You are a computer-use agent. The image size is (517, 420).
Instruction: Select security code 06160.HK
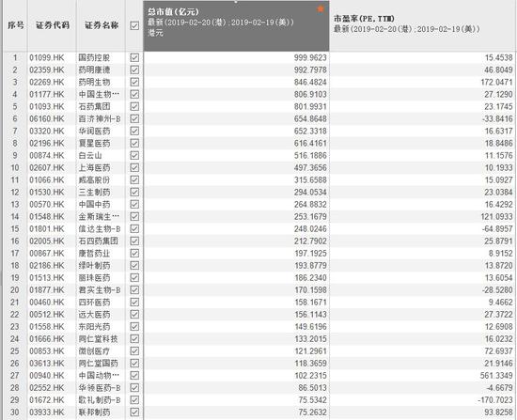point(47,118)
